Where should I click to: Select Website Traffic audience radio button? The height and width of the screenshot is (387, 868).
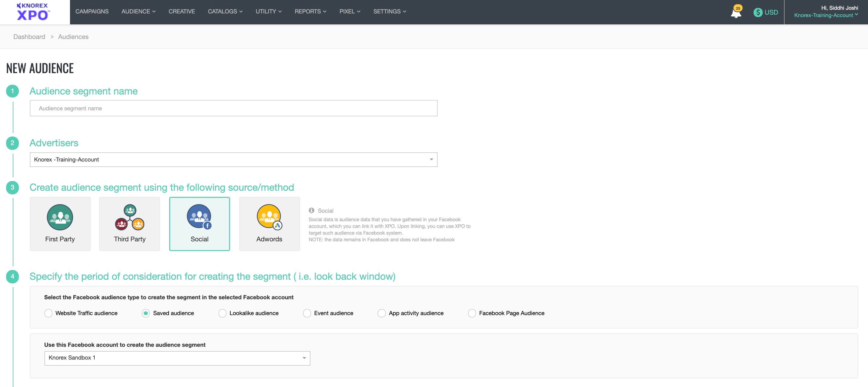[48, 313]
